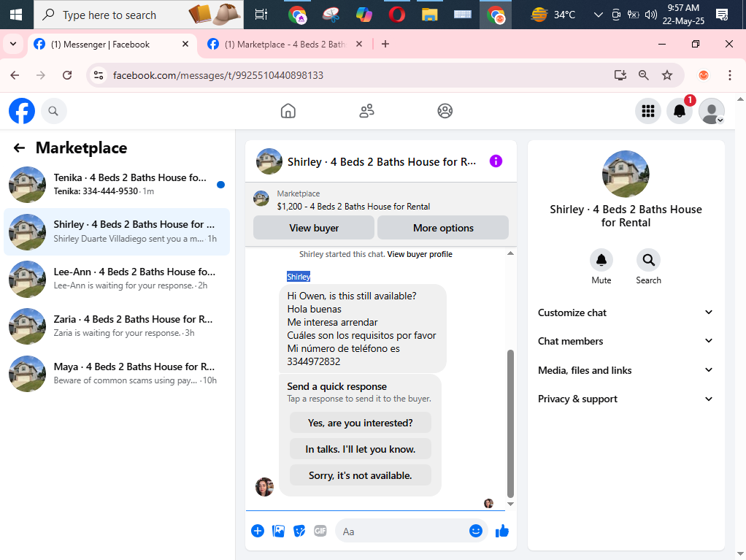The image size is (746, 560).
Task: Open the Lee-Ann conversation
Action: (117, 278)
